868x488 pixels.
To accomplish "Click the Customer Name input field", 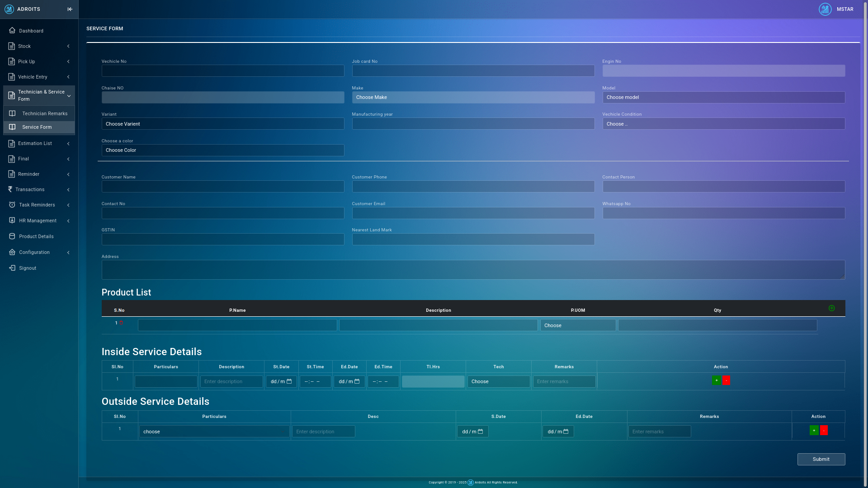I will pyautogui.click(x=222, y=186).
